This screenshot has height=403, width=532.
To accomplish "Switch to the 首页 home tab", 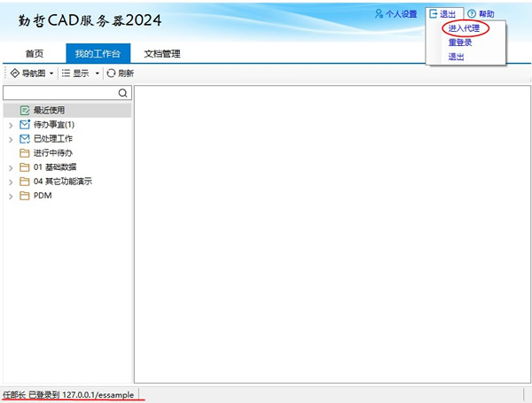I will tap(34, 54).
